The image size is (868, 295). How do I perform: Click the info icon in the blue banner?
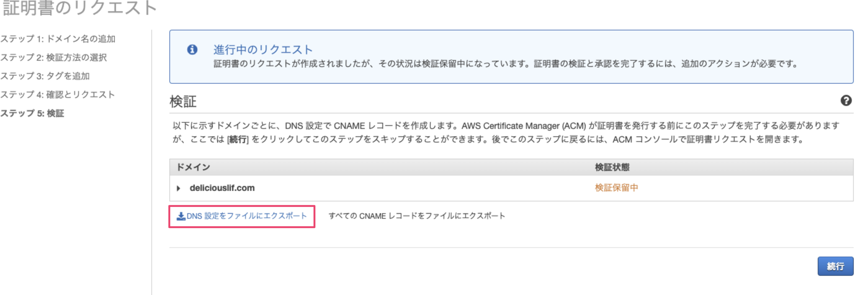point(192,50)
